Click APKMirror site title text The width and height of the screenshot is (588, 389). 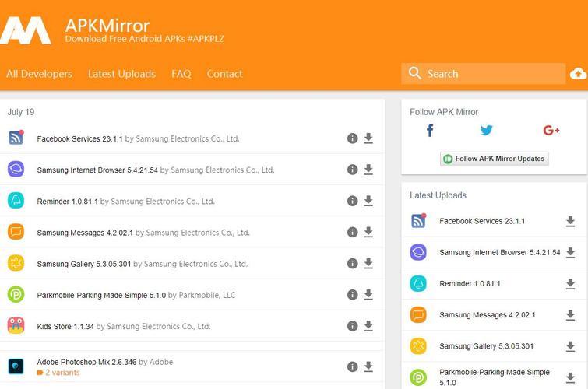point(107,26)
